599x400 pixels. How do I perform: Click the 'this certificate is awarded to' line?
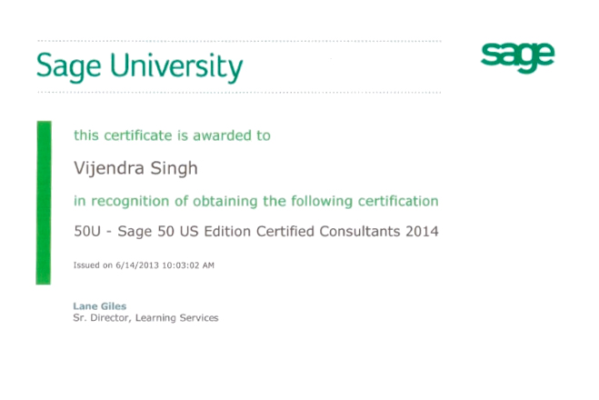[172, 135]
